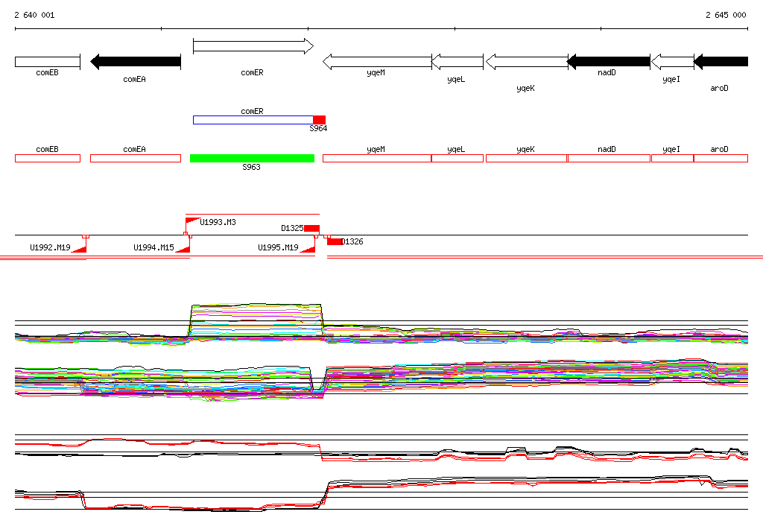Click "comEA" label under the black arrow

tap(134, 79)
